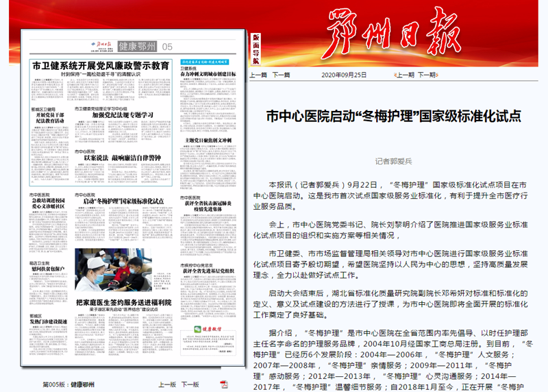Screen dimensions: 548x392
Task: Open 启动"冬梅护理"国家级标准化试点 on the page image
Action: click(123, 201)
